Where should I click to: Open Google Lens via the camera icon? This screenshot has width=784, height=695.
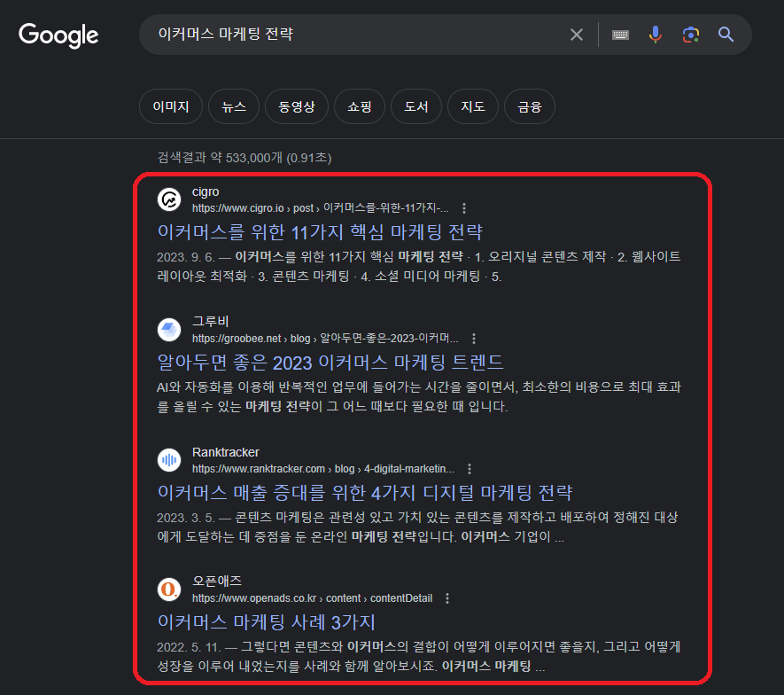click(690, 34)
